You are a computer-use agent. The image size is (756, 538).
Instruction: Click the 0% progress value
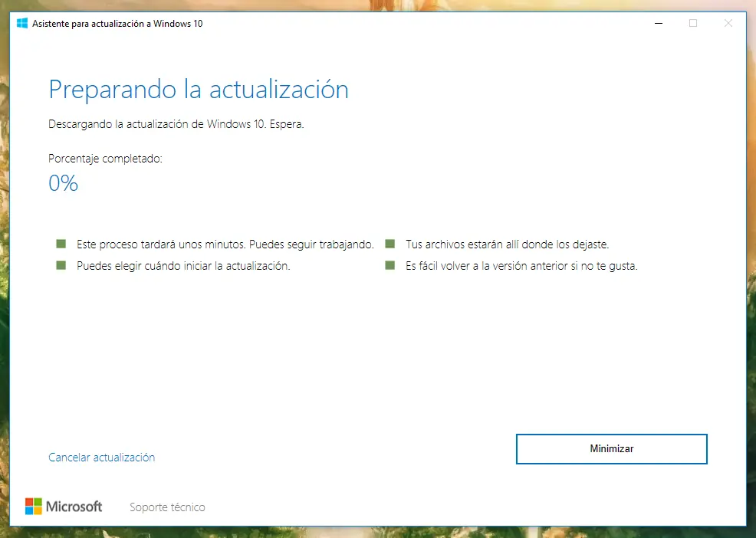point(62,182)
